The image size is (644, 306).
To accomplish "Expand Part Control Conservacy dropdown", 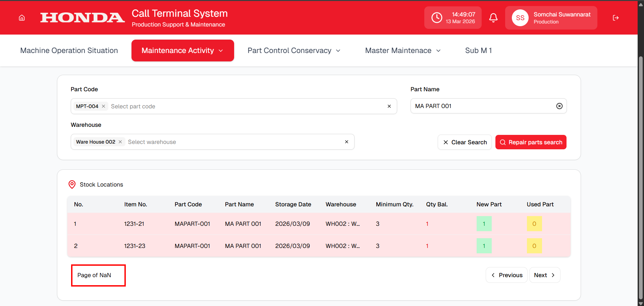I will click(294, 51).
